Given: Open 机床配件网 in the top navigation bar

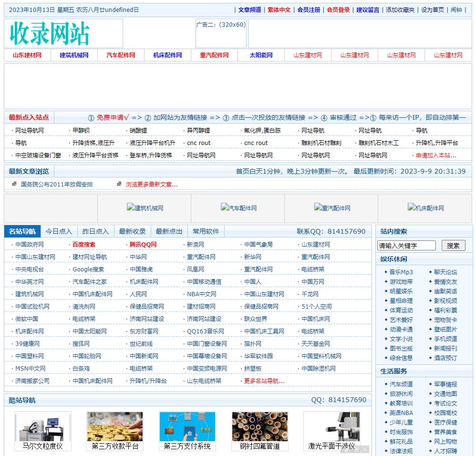Looking at the screenshot, I should tap(167, 55).
